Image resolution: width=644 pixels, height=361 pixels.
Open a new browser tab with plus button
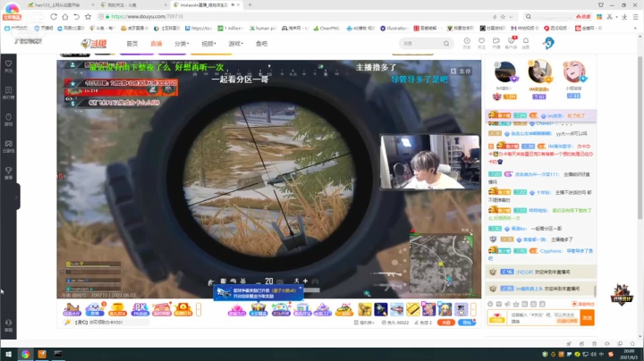click(x=250, y=5)
